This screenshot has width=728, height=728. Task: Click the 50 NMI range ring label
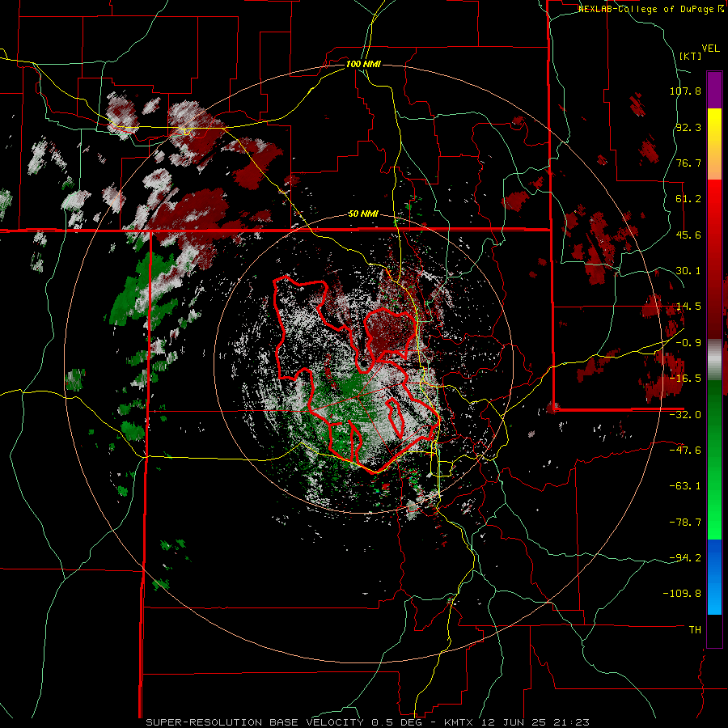click(363, 214)
